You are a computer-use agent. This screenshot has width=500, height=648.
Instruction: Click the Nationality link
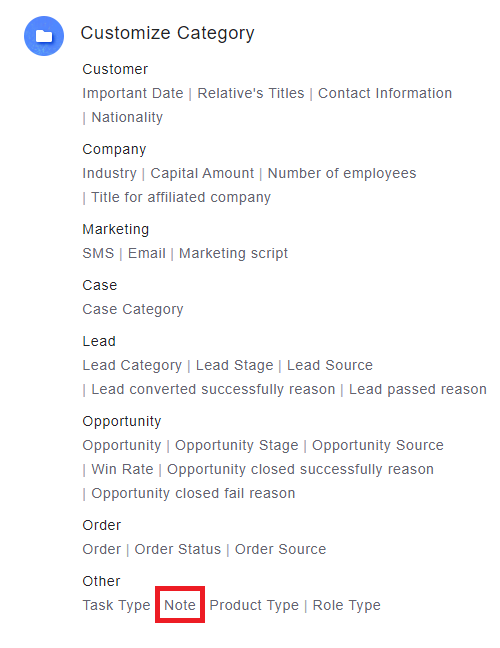[x=127, y=117]
